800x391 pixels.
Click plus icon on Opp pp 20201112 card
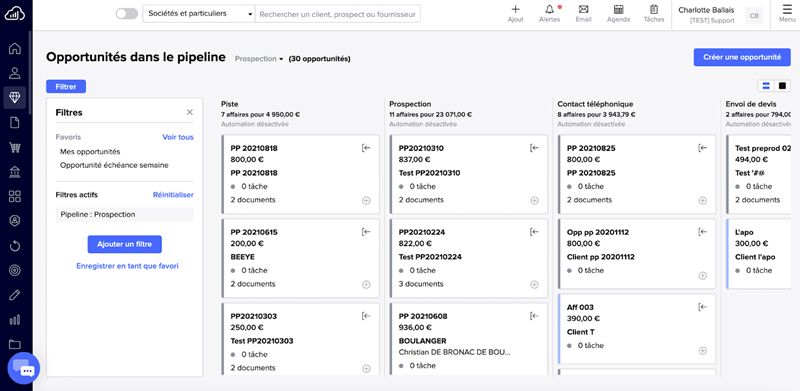703,276
